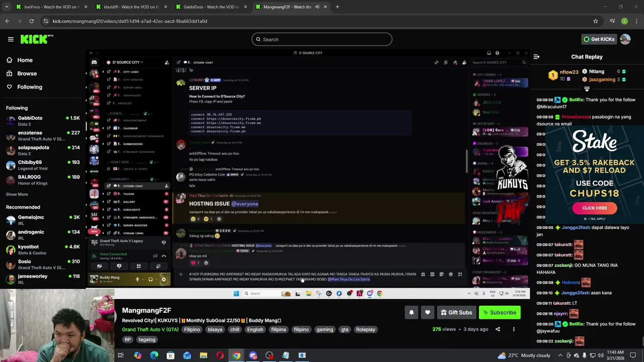This screenshot has width=644, height=362.
Task: Open Discord from the taskbar
Action: pyautogui.click(x=253, y=355)
